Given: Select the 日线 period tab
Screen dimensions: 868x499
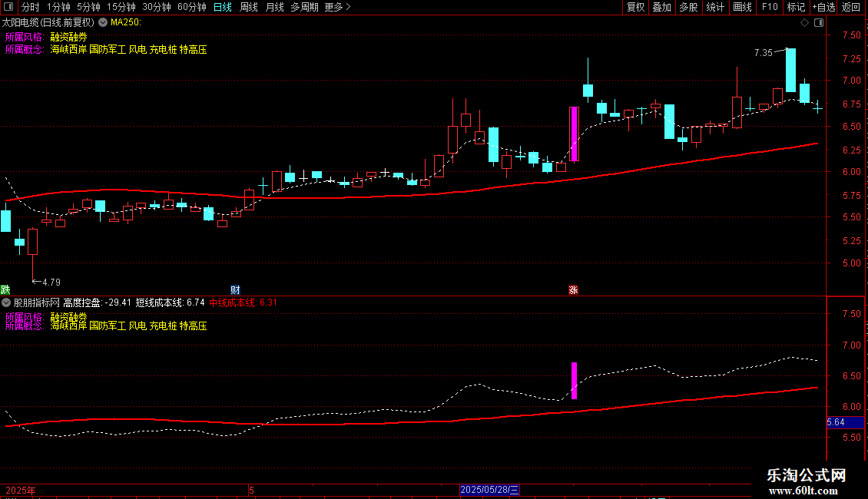Looking at the screenshot, I should tap(223, 7).
